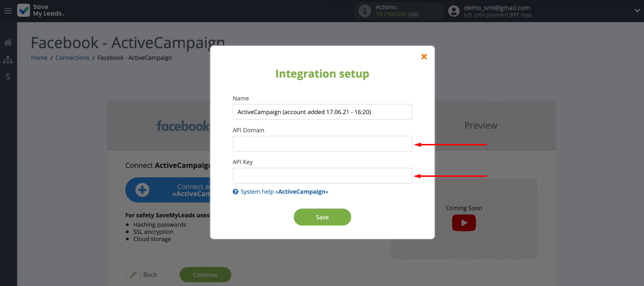
Task: Save the integration setup
Action: (x=322, y=217)
